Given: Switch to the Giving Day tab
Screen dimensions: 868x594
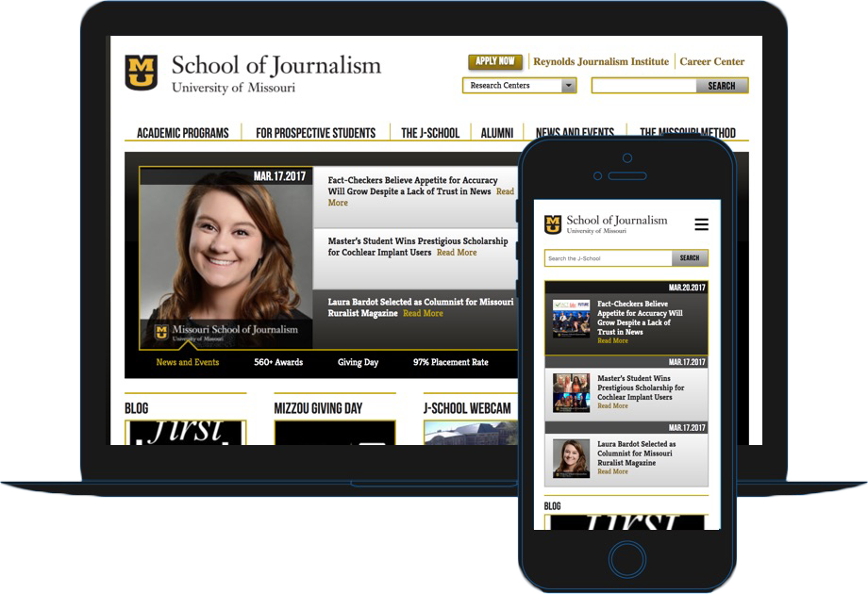Looking at the screenshot, I should tap(359, 362).
